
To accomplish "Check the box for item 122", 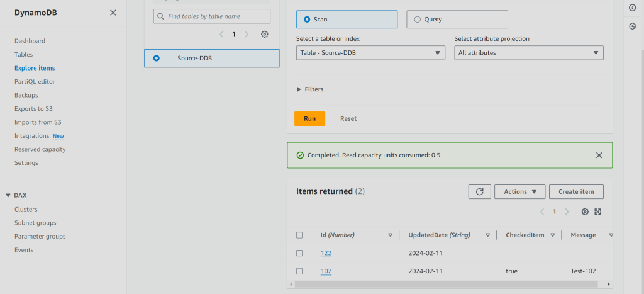I will tap(299, 253).
